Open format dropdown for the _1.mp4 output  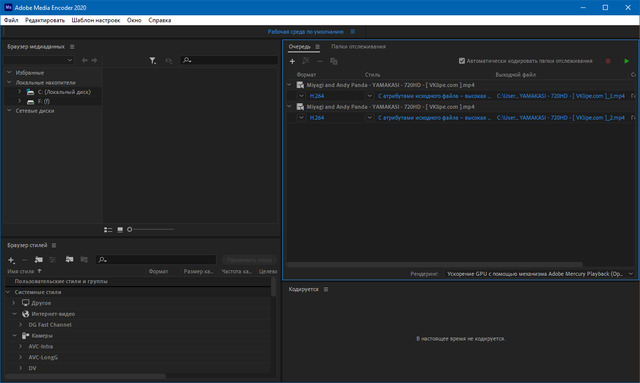pos(301,96)
